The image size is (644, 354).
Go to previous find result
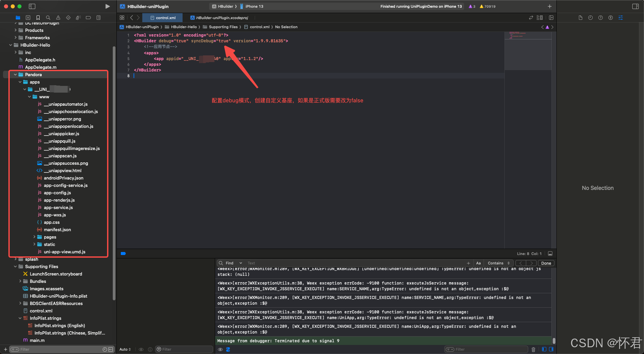521,263
